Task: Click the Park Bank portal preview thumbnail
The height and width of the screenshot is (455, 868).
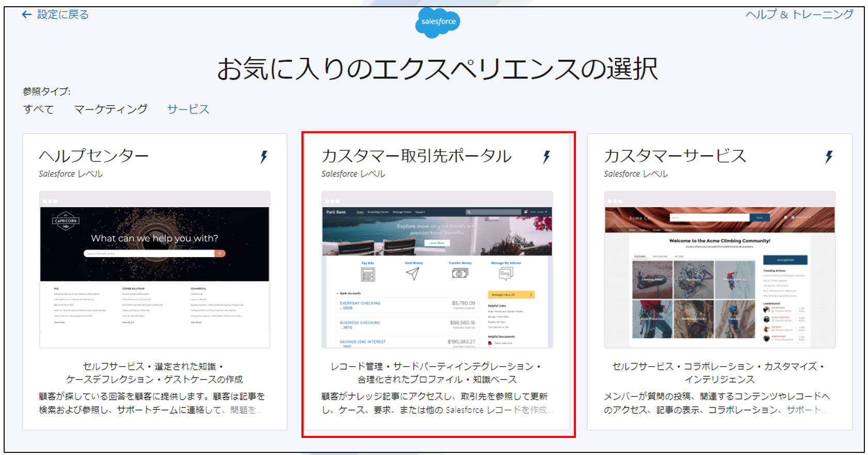Action: [x=437, y=270]
